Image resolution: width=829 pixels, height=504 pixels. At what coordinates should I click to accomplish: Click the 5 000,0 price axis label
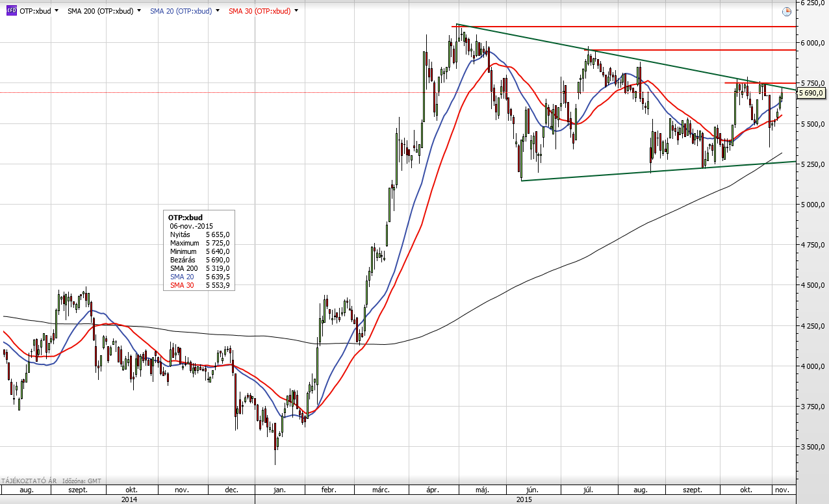[813, 205]
